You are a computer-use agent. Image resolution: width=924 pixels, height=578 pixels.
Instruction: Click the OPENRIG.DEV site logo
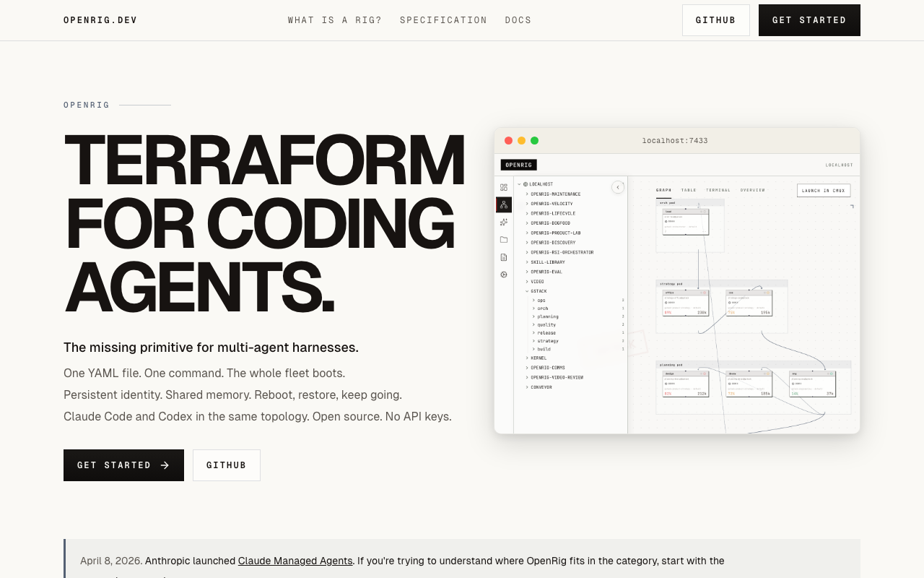pyautogui.click(x=100, y=20)
